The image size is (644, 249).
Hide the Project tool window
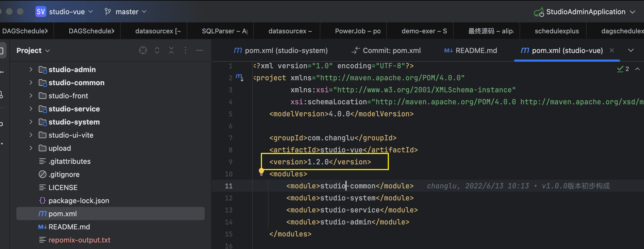click(x=200, y=51)
